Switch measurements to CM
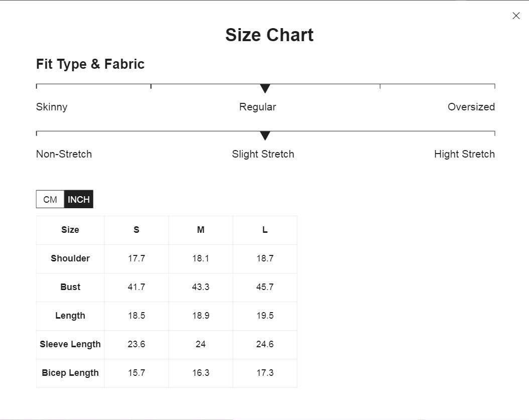Screen dimensions: 529x420 point(50,199)
